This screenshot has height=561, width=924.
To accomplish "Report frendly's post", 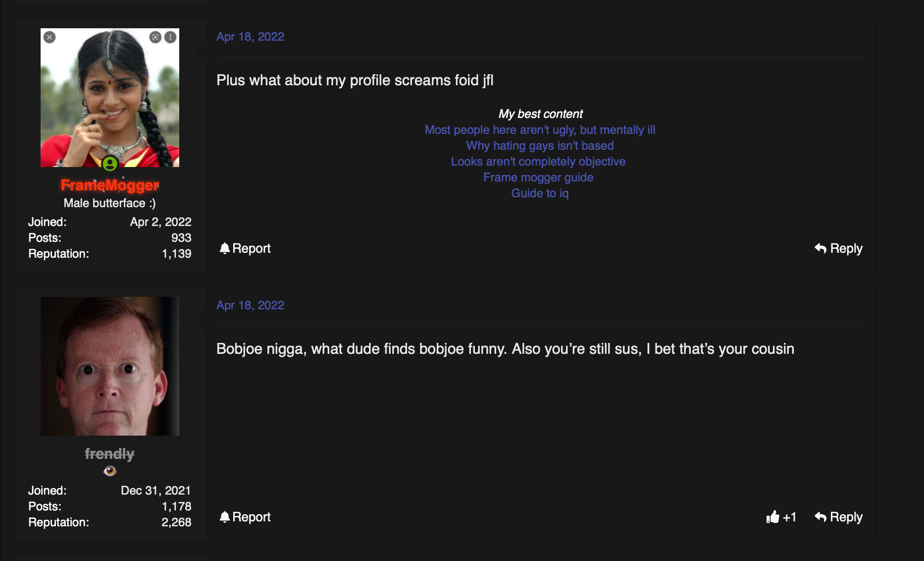I will tap(245, 517).
